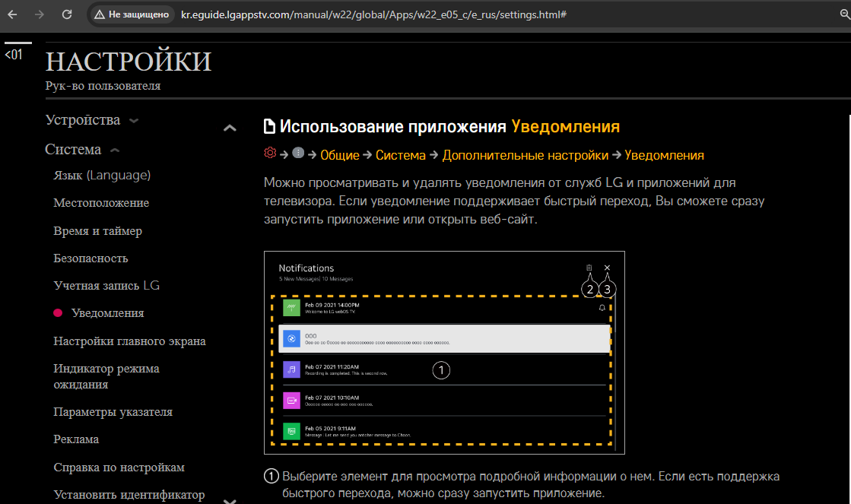Click the Общие breadcrumb link
851x504 pixels.
pos(339,155)
